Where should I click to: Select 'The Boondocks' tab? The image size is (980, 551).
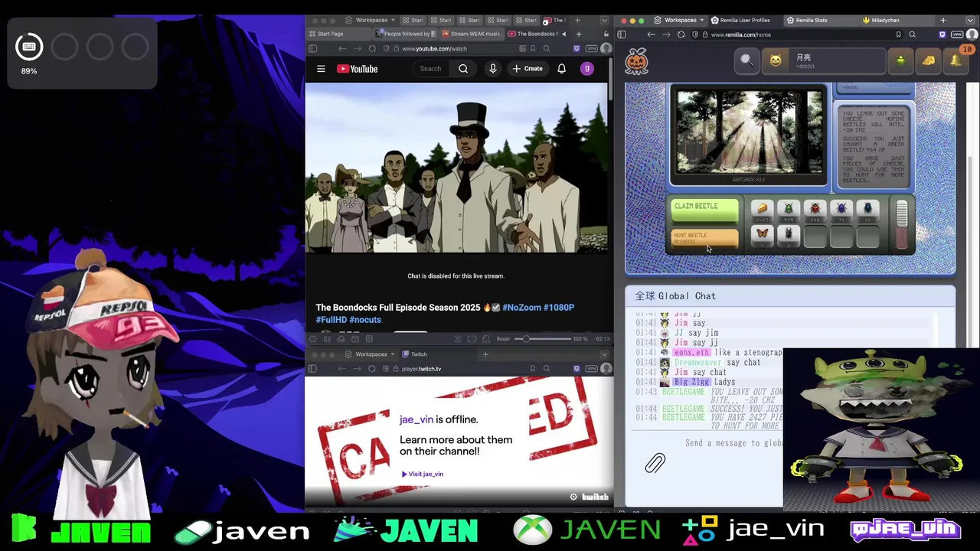(536, 34)
